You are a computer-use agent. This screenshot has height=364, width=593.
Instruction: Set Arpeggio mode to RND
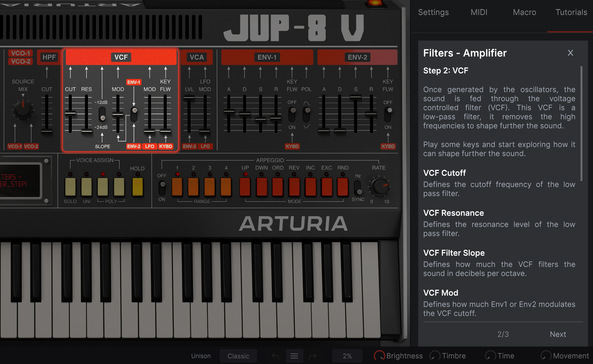point(343,187)
